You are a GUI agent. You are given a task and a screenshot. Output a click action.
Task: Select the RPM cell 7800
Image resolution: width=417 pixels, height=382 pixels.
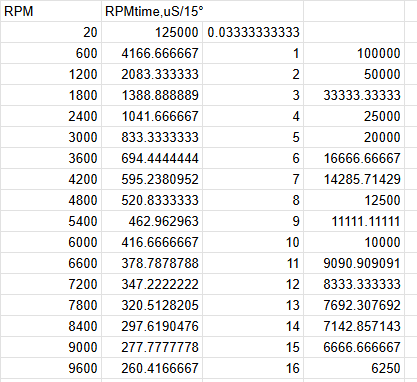51,305
